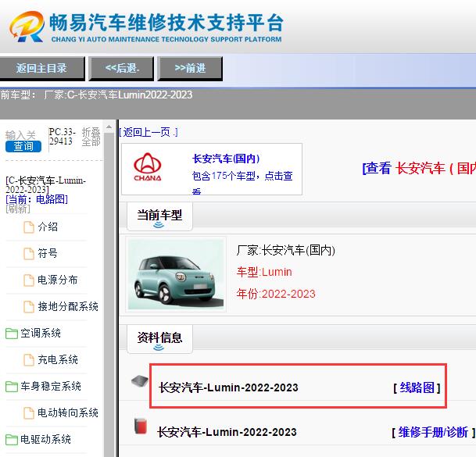This screenshot has height=457, width=476.
Task: Click the document icon beside 符号
Action: pyautogui.click(x=29, y=253)
